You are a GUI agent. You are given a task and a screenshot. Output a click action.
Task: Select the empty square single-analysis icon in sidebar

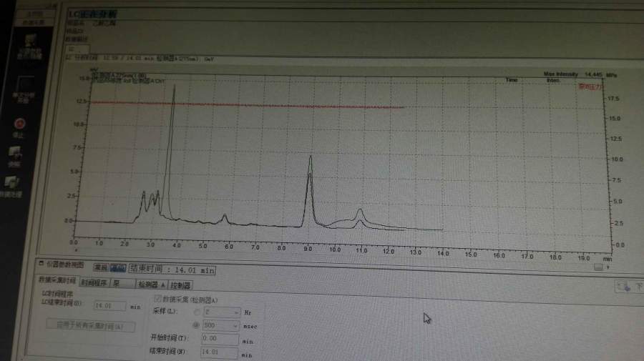click(x=25, y=84)
